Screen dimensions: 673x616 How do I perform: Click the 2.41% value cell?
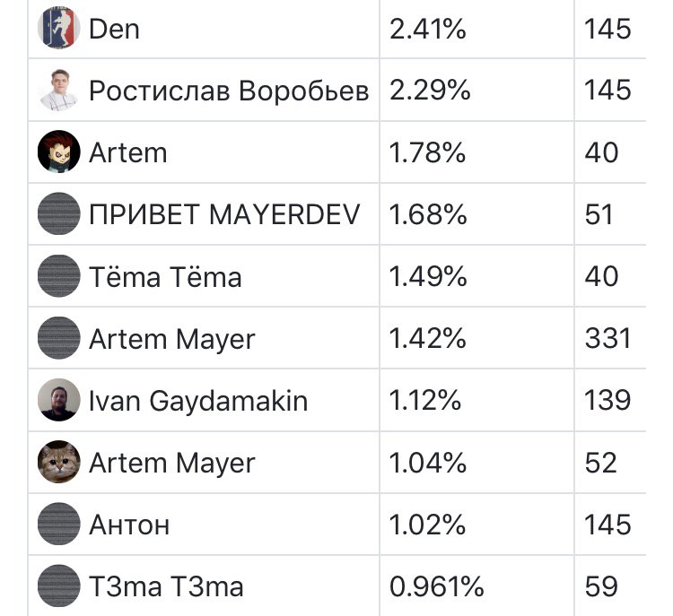(x=476, y=29)
